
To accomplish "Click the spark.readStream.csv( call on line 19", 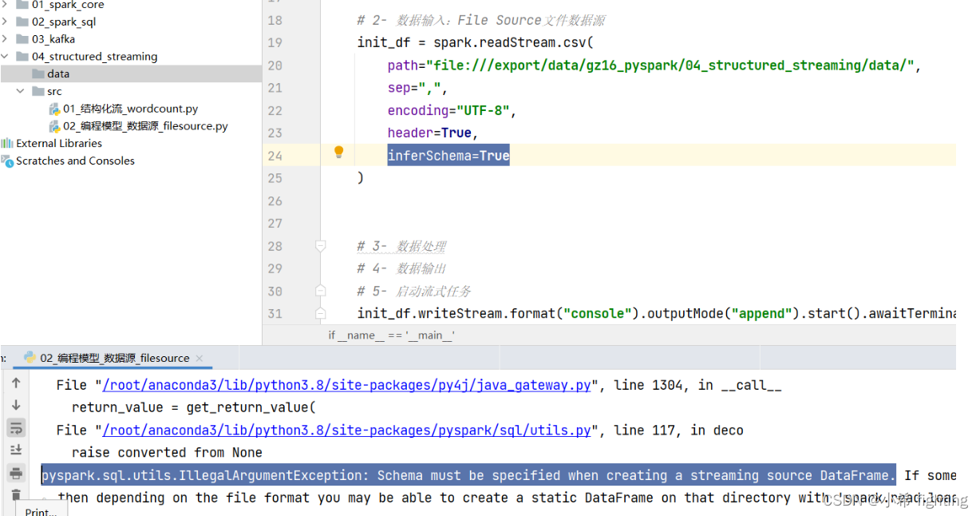I will 513,43.
